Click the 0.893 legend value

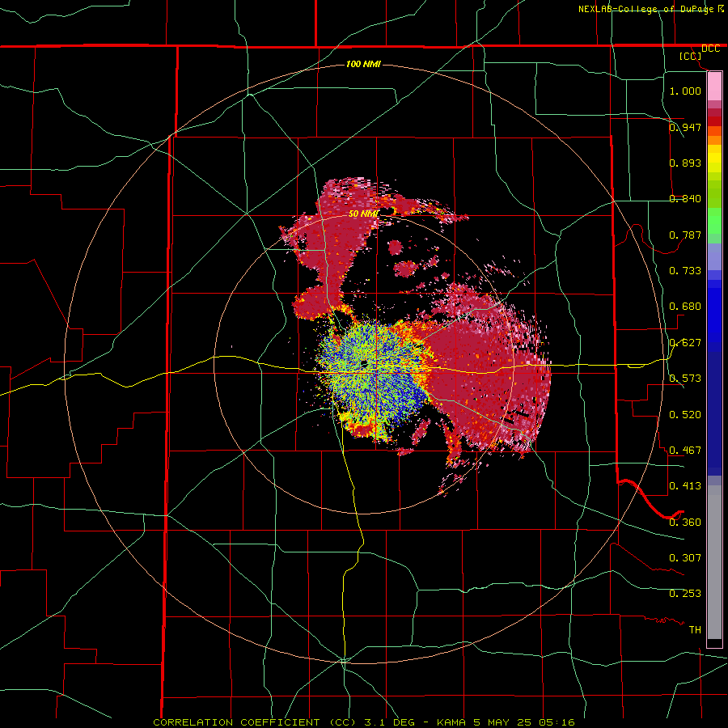tap(685, 163)
